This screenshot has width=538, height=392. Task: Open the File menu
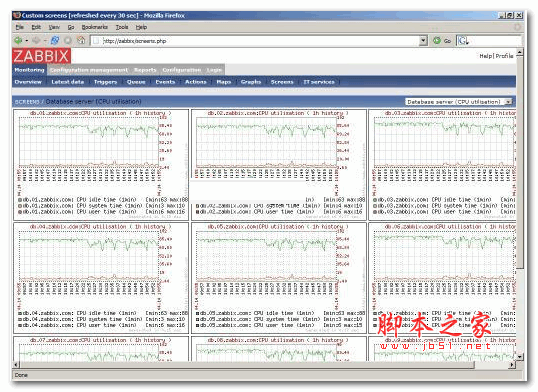coord(20,27)
